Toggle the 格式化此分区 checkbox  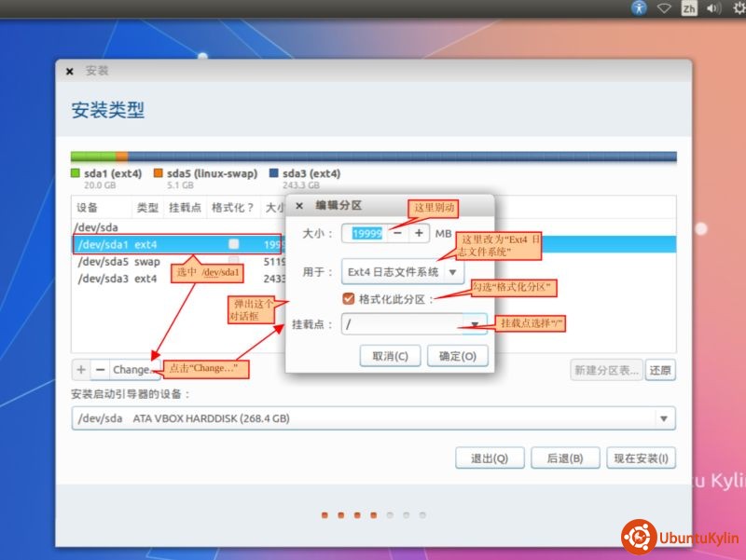coord(349,298)
